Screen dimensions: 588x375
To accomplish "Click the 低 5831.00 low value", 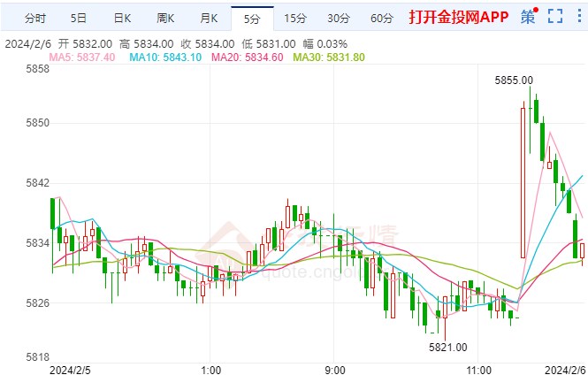I will [x=269, y=44].
